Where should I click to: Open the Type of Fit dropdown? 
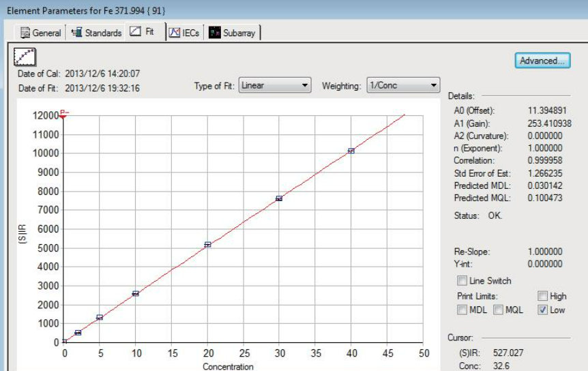[x=275, y=86]
